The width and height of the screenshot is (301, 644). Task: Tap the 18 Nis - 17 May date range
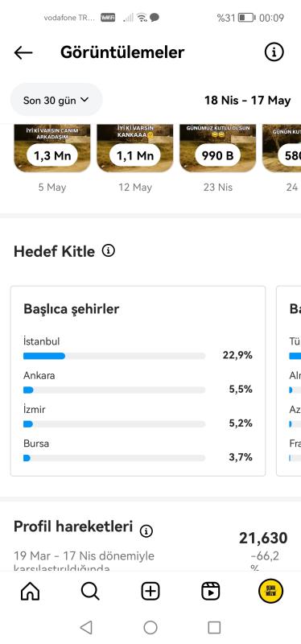248,100
